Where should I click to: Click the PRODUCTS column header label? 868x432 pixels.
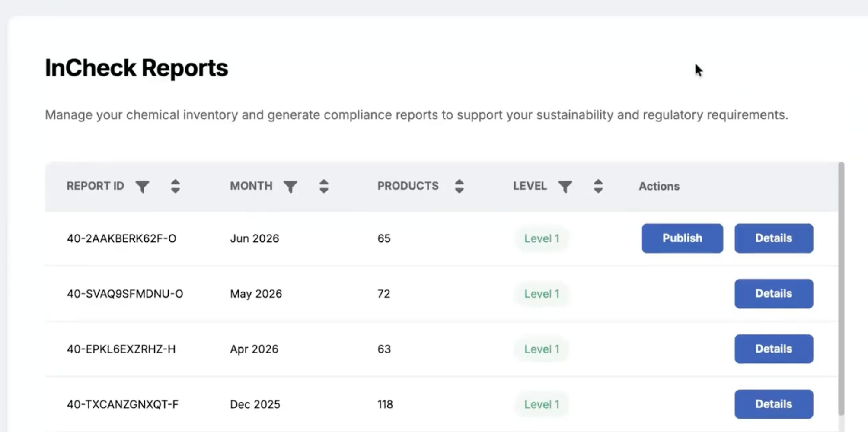[408, 186]
